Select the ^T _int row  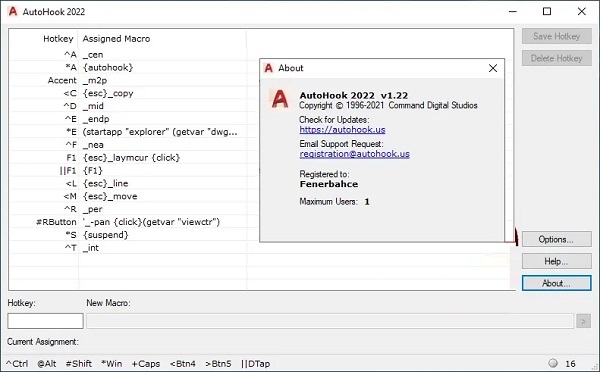(x=128, y=248)
